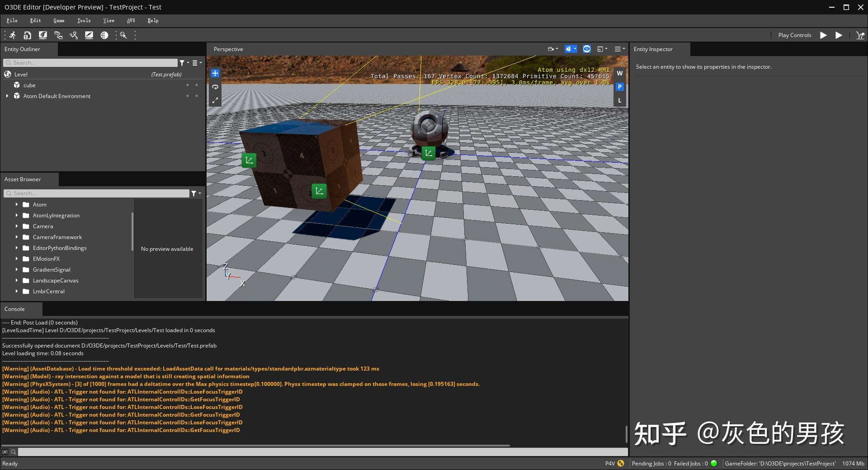Screen dimensions: 868x470
Task: Click the Entity Outliner search field
Action: pos(90,63)
